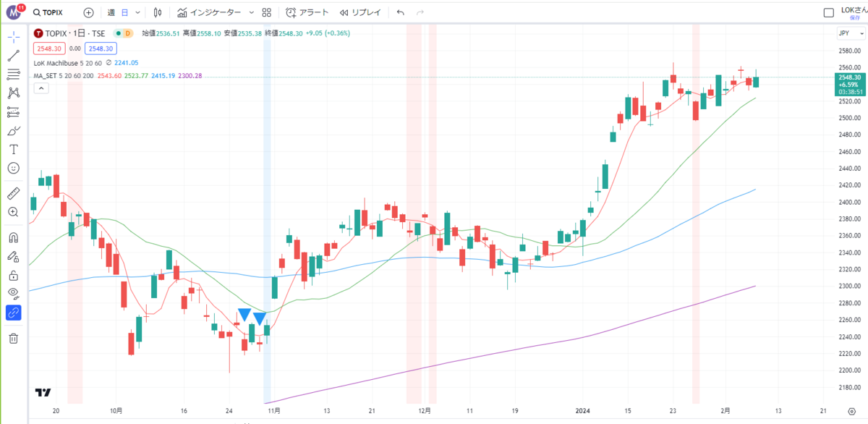Click the blue MA value 2415.19
This screenshot has height=424, width=868.
pos(162,76)
